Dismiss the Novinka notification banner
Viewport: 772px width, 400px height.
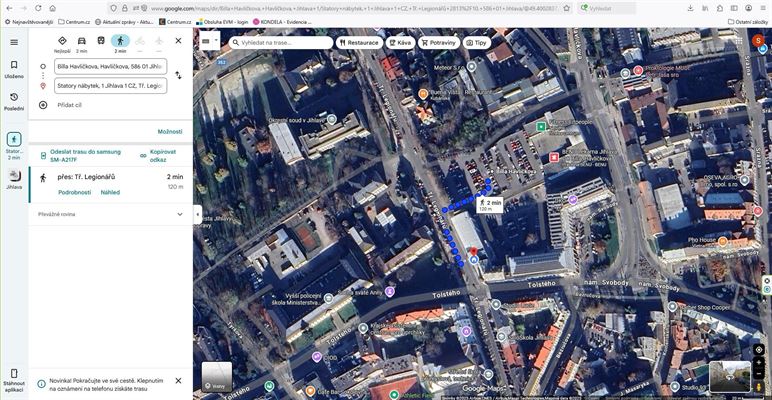tap(178, 381)
